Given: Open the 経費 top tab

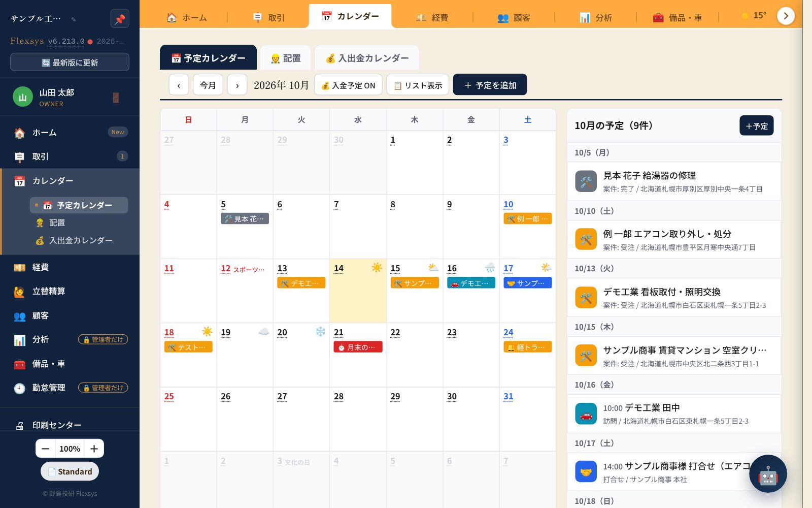Looking at the screenshot, I should click(x=432, y=17).
